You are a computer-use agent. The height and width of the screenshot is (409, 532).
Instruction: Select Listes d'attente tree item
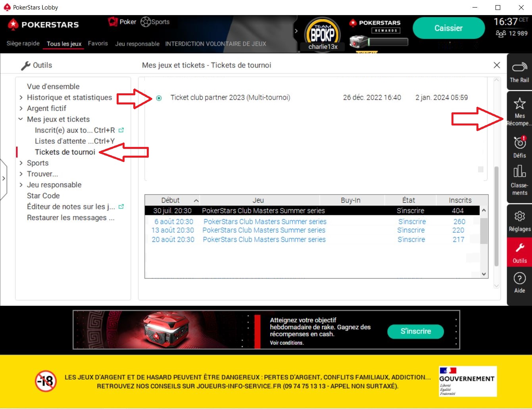75,141
